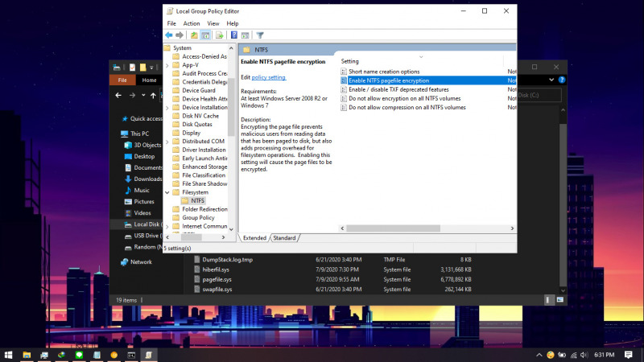Image resolution: width=644 pixels, height=362 pixels.
Task: Click the Export List toolbar icon
Action: [219, 35]
